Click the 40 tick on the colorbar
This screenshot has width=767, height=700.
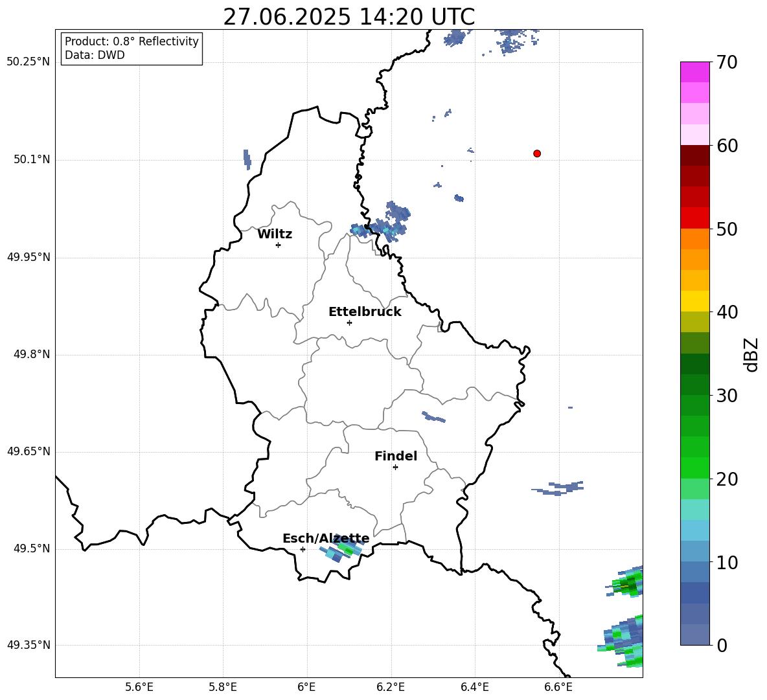click(727, 312)
